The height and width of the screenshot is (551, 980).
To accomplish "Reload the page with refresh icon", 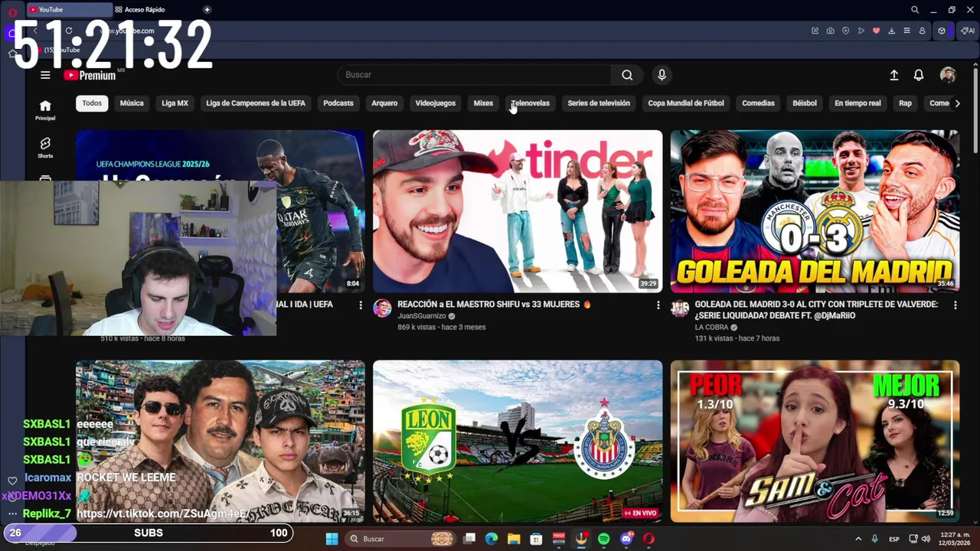I will tap(69, 31).
